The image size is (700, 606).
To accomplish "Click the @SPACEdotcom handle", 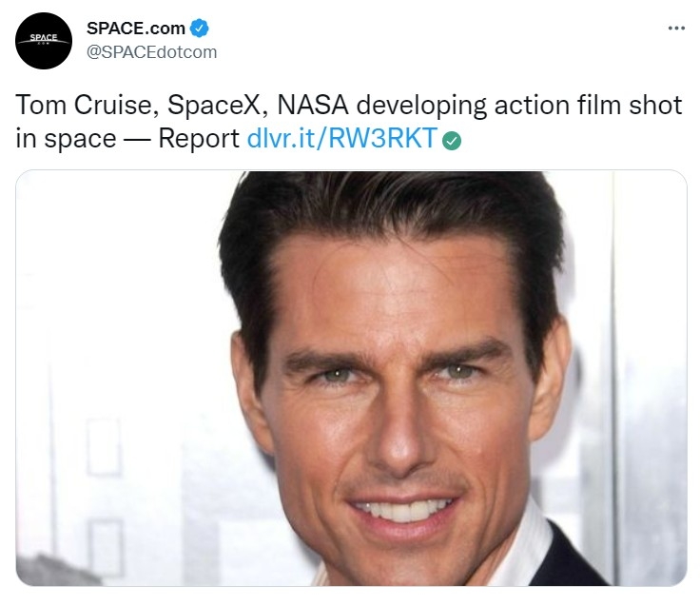I will [151, 52].
